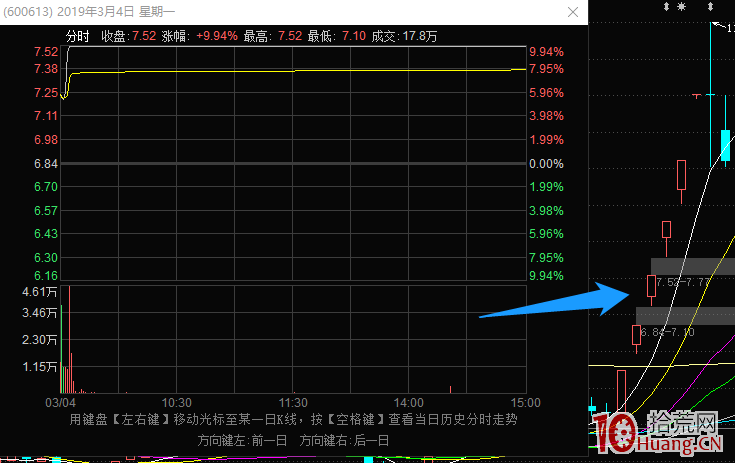
Task: Click the green 9.94% percent axis label
Action: pos(547,276)
